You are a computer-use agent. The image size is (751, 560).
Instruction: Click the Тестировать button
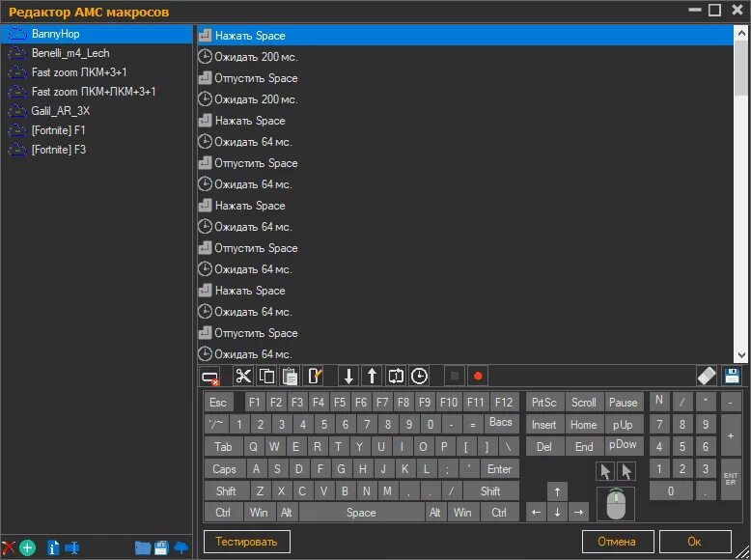(247, 542)
